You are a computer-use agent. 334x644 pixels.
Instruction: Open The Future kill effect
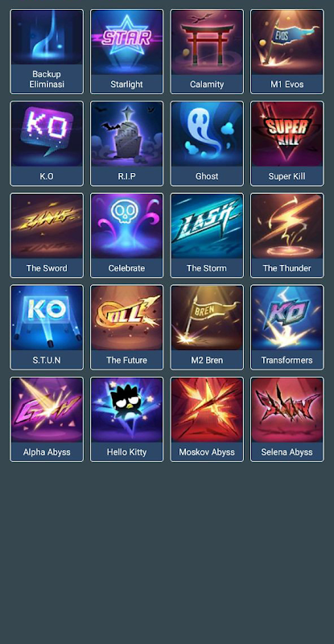tap(126, 328)
